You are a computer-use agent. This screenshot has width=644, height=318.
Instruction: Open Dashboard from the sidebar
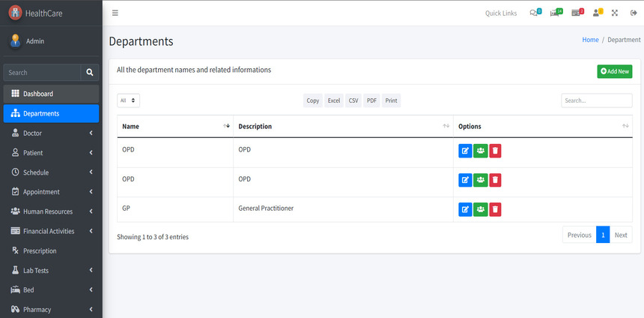click(x=51, y=94)
